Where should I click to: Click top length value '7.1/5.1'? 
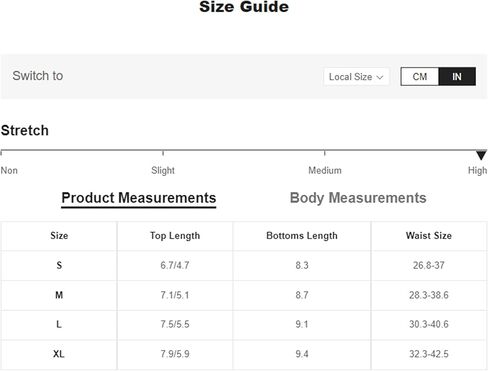click(175, 295)
